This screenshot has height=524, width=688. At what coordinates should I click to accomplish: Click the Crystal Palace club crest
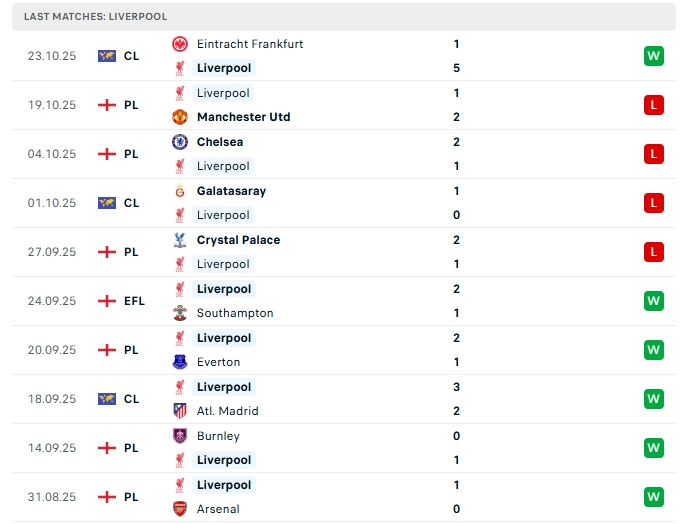pyautogui.click(x=180, y=240)
